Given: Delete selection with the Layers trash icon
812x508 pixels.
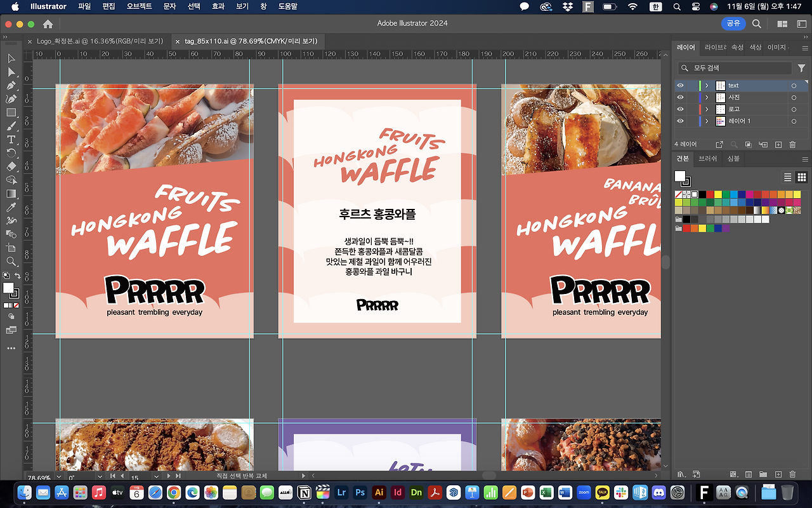Looking at the screenshot, I should pyautogui.click(x=792, y=145).
